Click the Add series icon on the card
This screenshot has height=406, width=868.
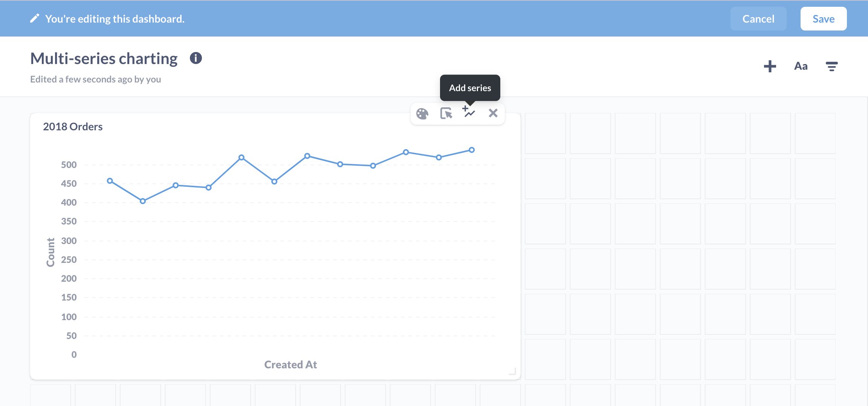(x=469, y=113)
